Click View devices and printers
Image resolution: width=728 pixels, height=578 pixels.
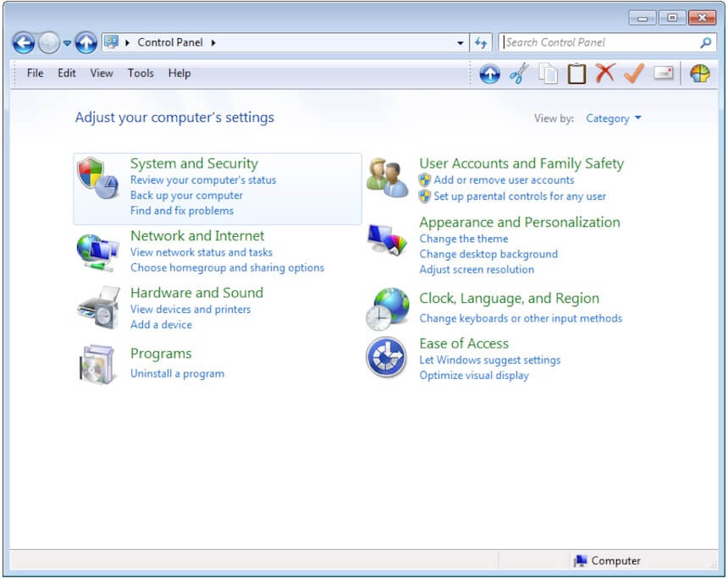click(x=190, y=309)
